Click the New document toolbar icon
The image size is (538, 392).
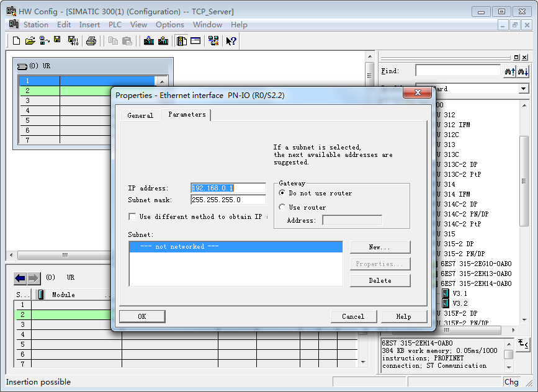[x=17, y=41]
